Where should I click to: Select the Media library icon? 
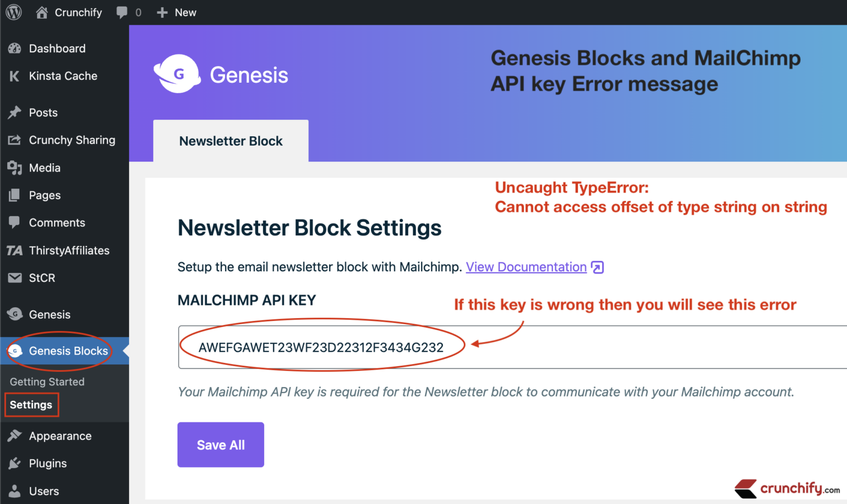click(x=14, y=168)
